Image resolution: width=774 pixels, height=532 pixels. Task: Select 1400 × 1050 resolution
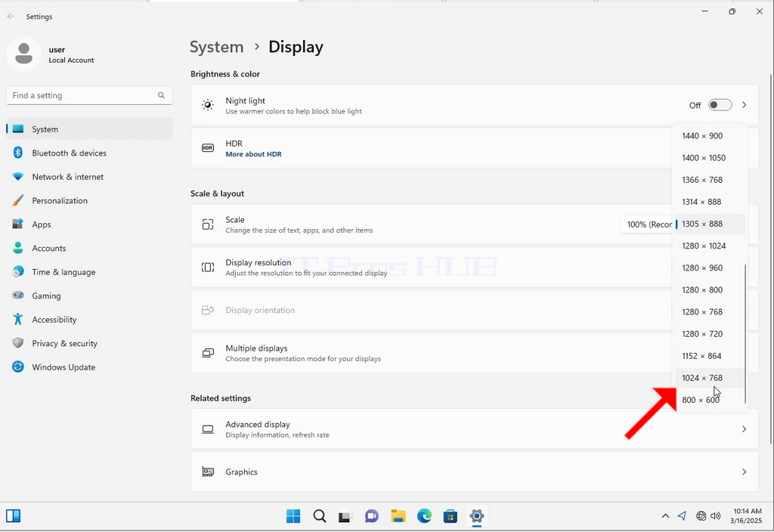pyautogui.click(x=710, y=158)
